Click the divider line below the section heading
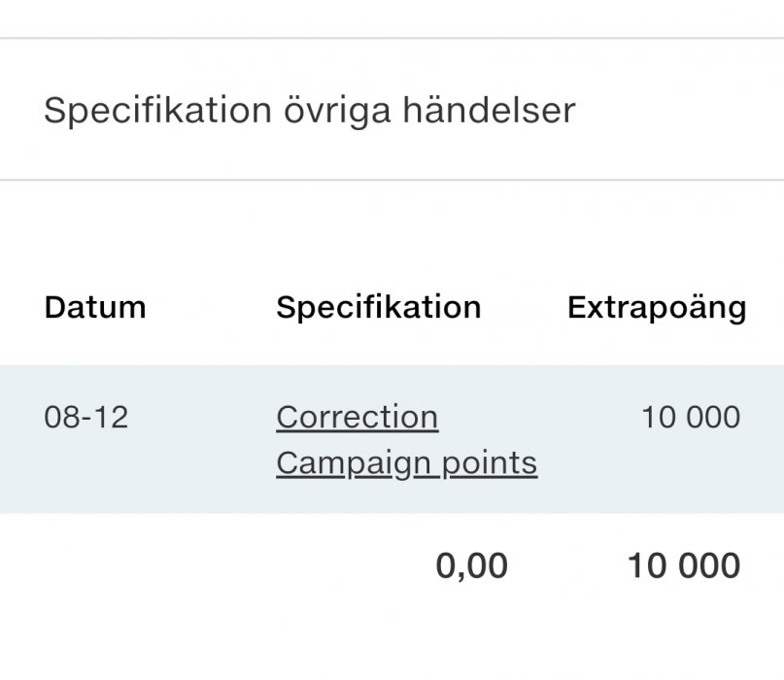The width and height of the screenshot is (784, 680). [x=392, y=180]
